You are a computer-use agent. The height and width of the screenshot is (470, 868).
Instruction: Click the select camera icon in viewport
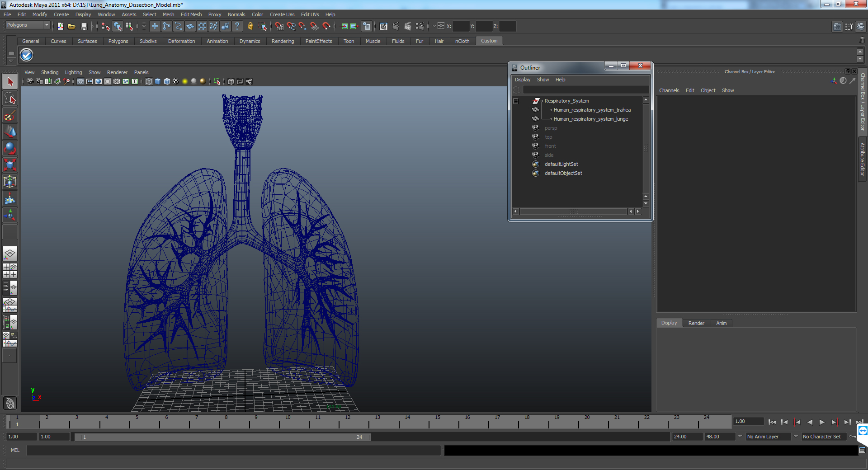pos(30,81)
